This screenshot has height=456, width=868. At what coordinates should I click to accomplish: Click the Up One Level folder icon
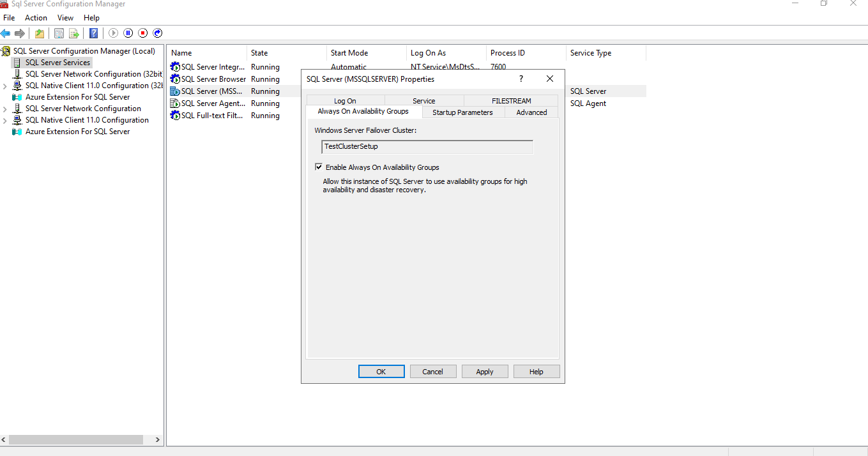pyautogui.click(x=40, y=33)
